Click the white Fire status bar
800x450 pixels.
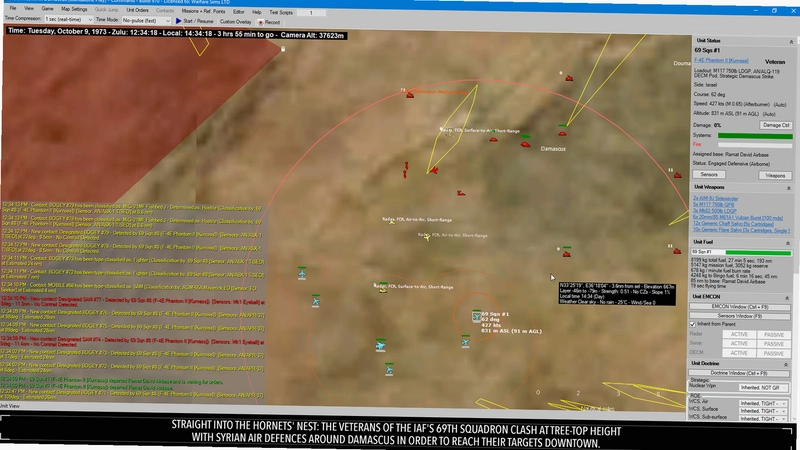click(x=755, y=145)
